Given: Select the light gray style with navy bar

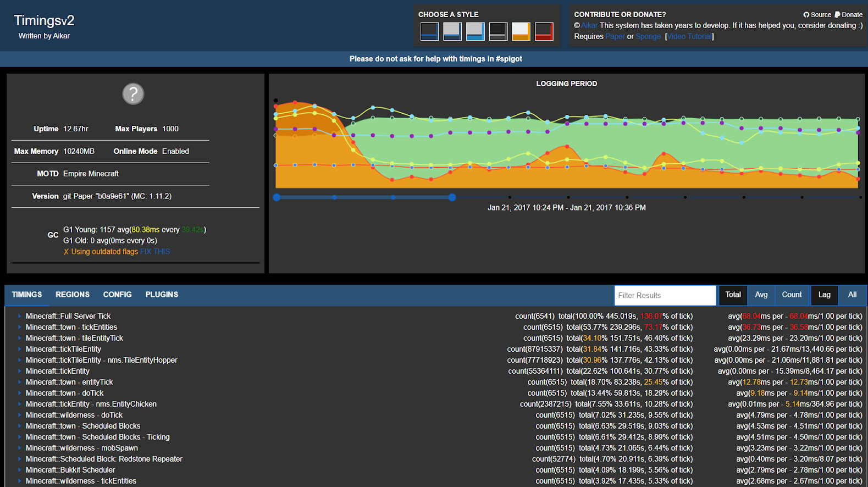Looking at the screenshot, I should point(452,31).
